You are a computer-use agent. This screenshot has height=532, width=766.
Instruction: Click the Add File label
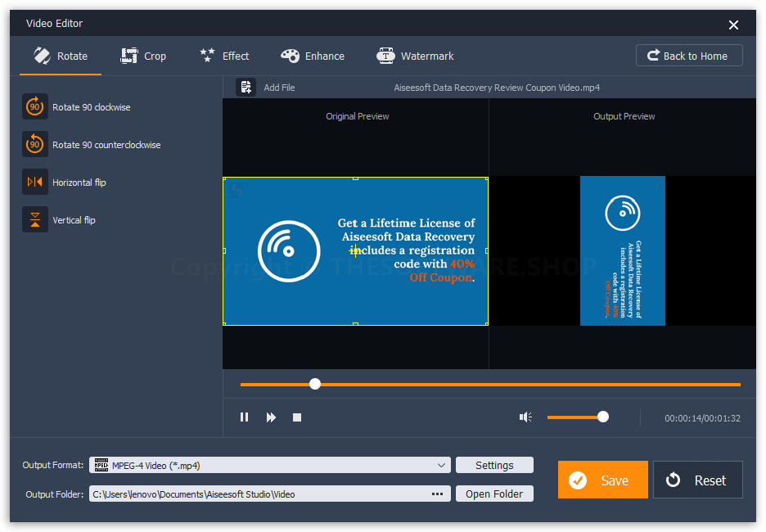[279, 88]
